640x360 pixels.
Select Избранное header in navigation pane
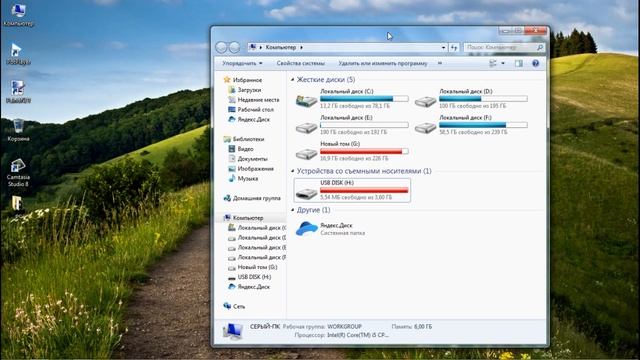[x=247, y=80]
